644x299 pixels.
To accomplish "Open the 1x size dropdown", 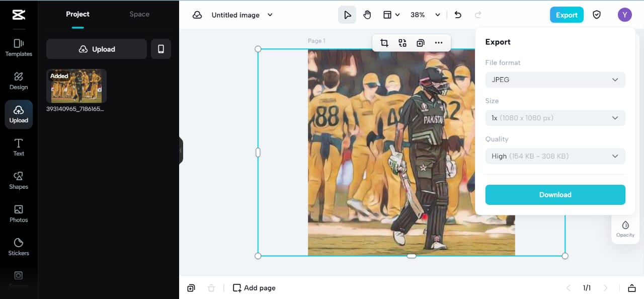I will point(555,118).
